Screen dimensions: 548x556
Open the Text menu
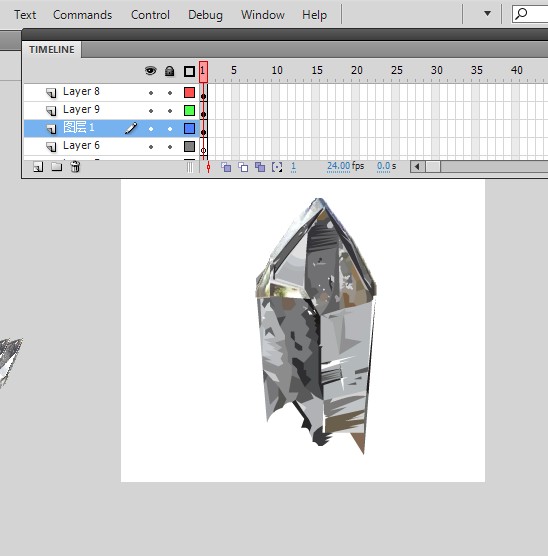coord(25,15)
